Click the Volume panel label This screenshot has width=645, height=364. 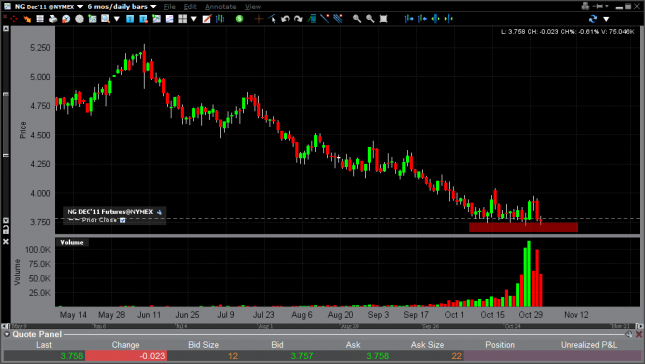[72, 242]
